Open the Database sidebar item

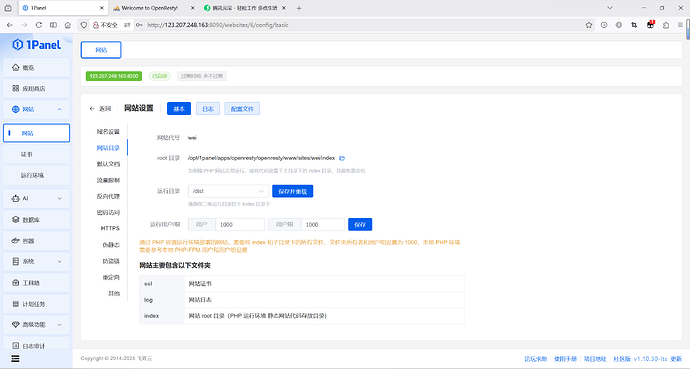[37, 219]
